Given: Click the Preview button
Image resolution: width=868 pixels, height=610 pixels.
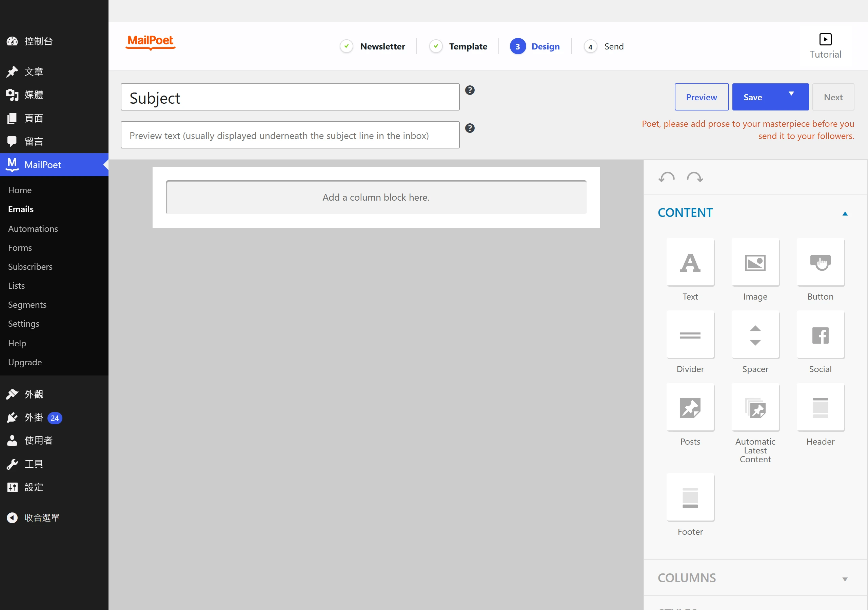Looking at the screenshot, I should tap(701, 97).
